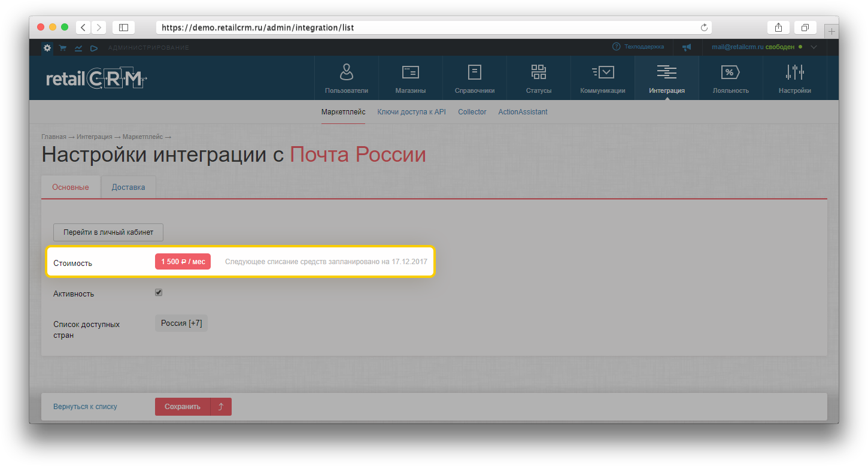Image resolution: width=868 pixels, height=466 pixels.
Task: Toggle the Активность checkbox
Action: 159,292
